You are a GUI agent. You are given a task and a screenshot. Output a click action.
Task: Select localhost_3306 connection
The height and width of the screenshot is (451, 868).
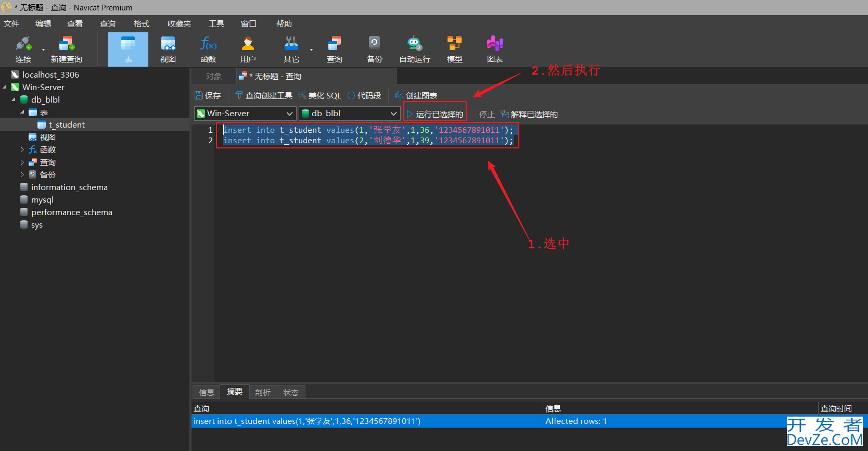[x=50, y=74]
